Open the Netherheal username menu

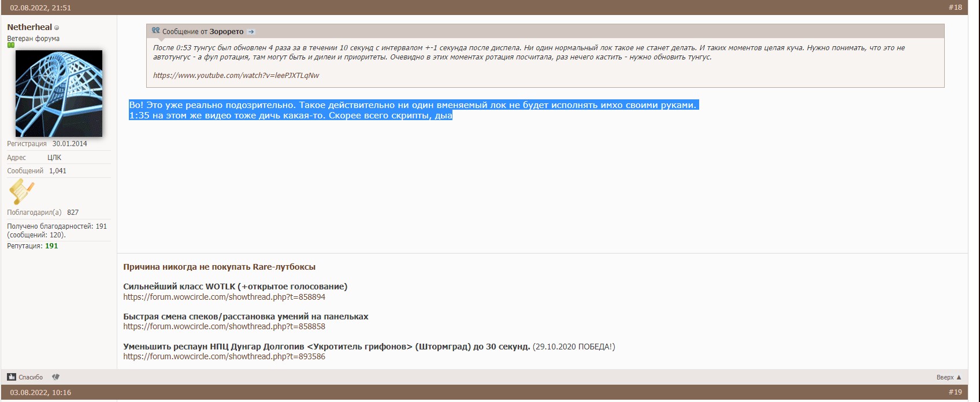(x=29, y=27)
